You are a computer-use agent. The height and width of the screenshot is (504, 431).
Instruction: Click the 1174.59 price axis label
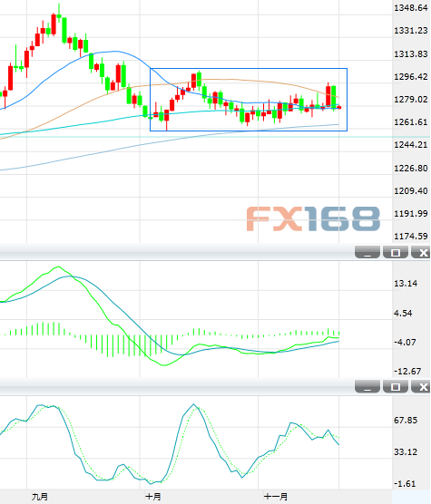(411, 237)
